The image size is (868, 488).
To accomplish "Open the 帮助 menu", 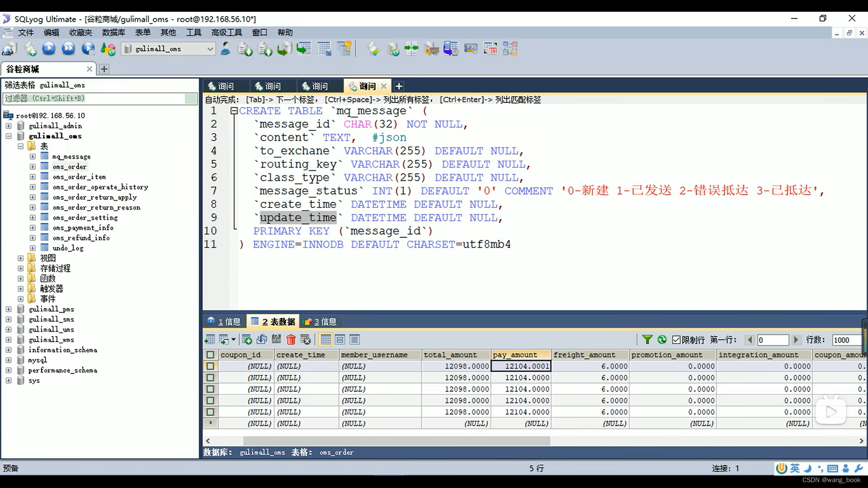I will coord(285,33).
